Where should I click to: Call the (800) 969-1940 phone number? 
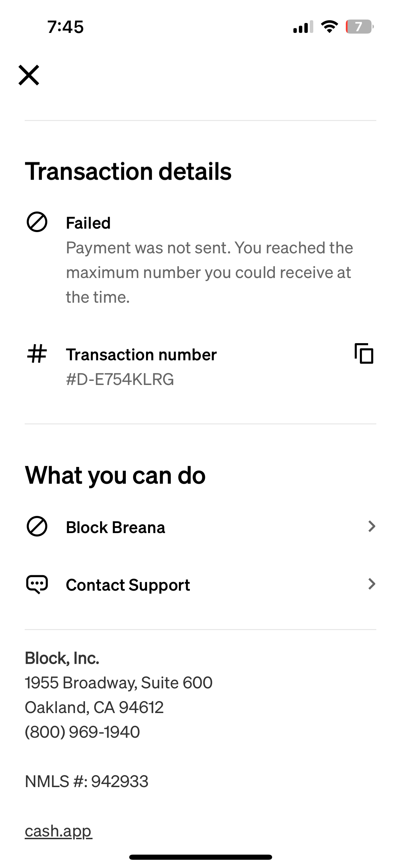point(82,732)
